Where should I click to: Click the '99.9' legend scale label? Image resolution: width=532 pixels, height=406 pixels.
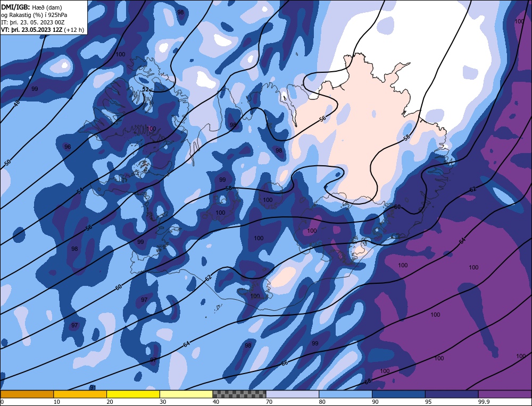pyautogui.click(x=484, y=402)
